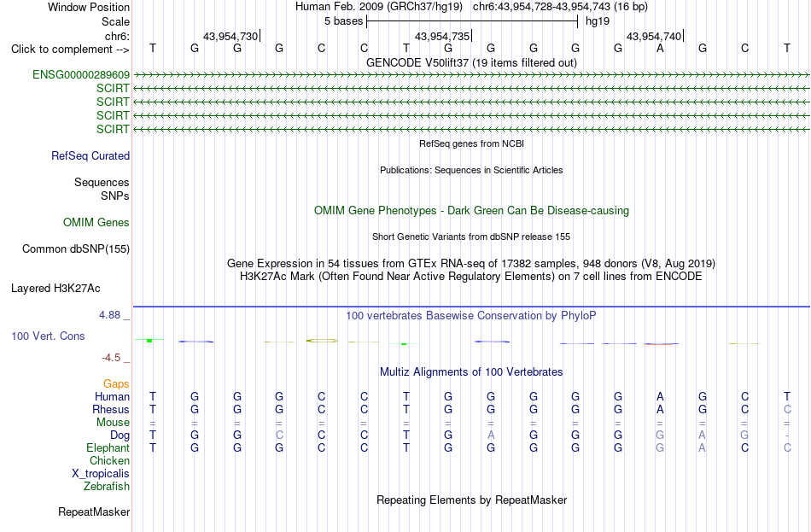811x532 pixels.
Task: Click the hg19 label beside scale bar
Action: (x=598, y=21)
